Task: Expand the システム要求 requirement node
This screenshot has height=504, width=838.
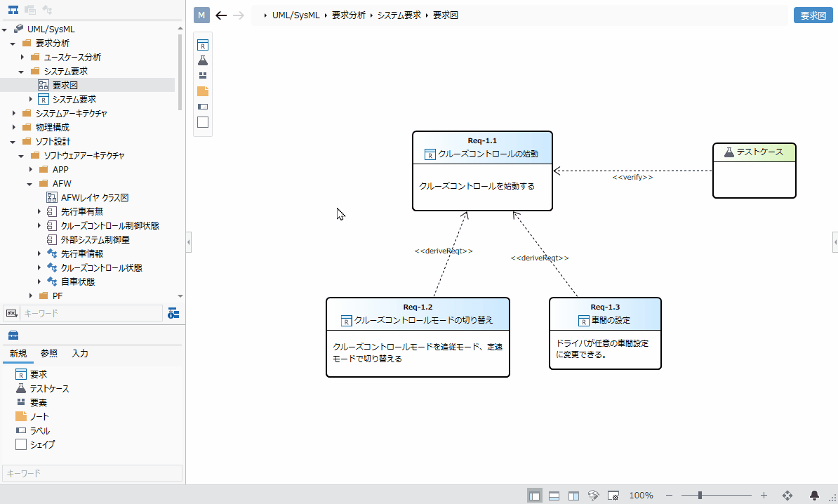Action: coord(30,100)
